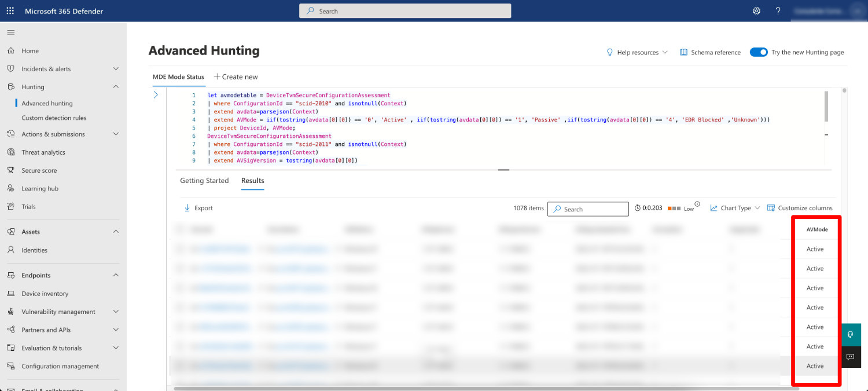Open a Create new query tab
The width and height of the screenshot is (868, 391).
point(236,76)
